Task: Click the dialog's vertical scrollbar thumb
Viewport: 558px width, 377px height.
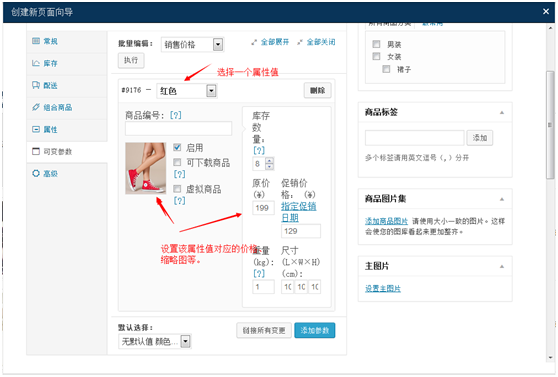Action: click(550, 125)
